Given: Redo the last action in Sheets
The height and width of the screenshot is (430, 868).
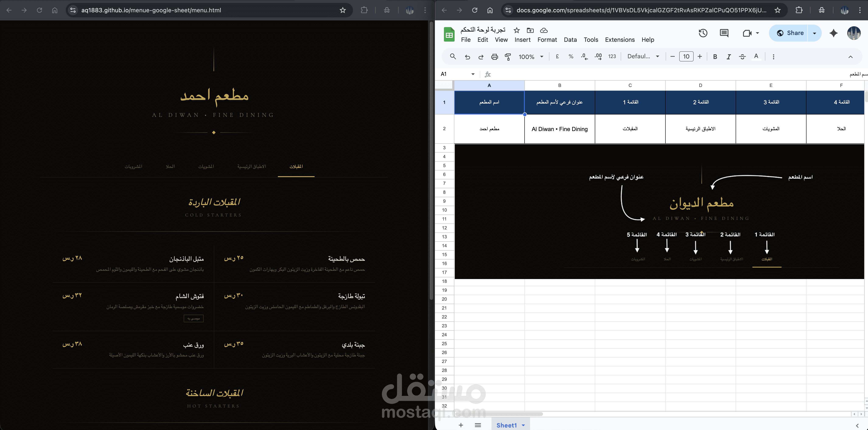Looking at the screenshot, I should tap(481, 57).
